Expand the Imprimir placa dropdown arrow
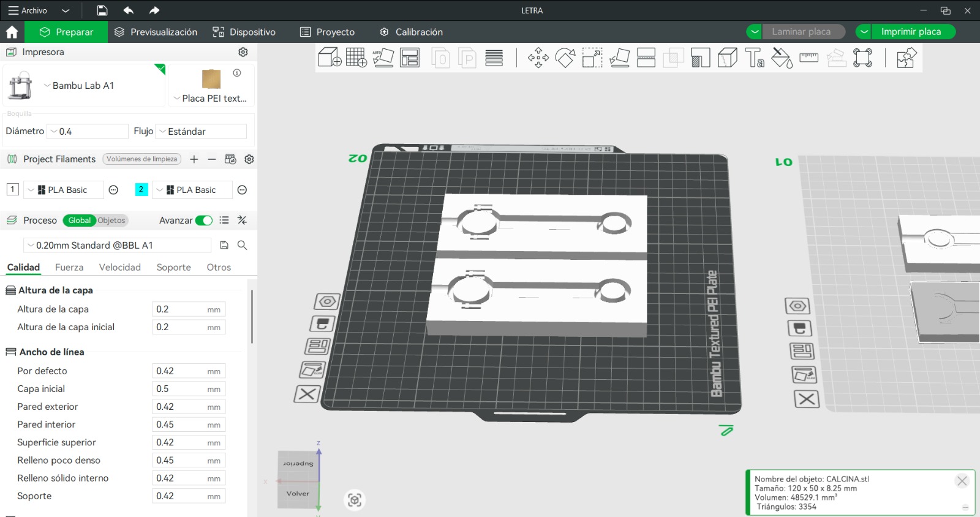980x517 pixels. [864, 32]
